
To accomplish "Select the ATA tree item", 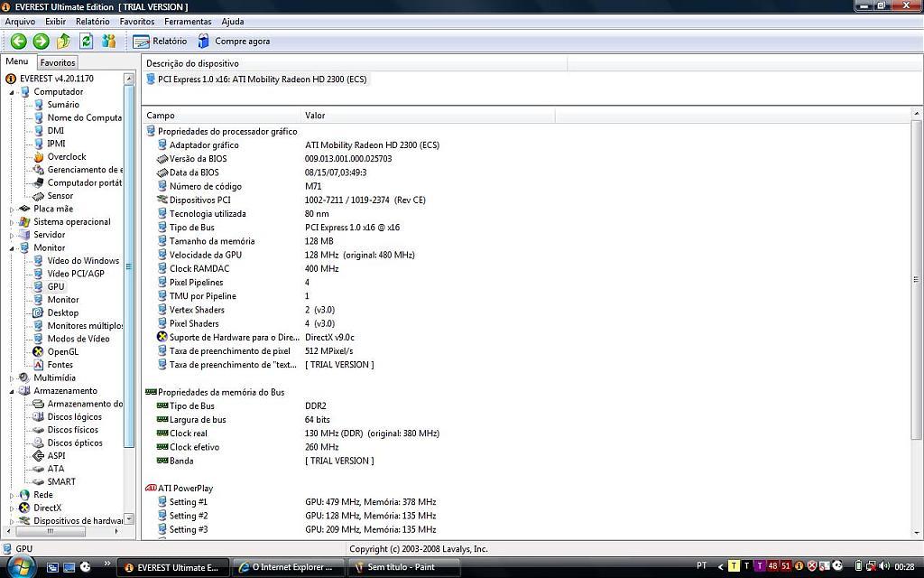I will (56, 469).
